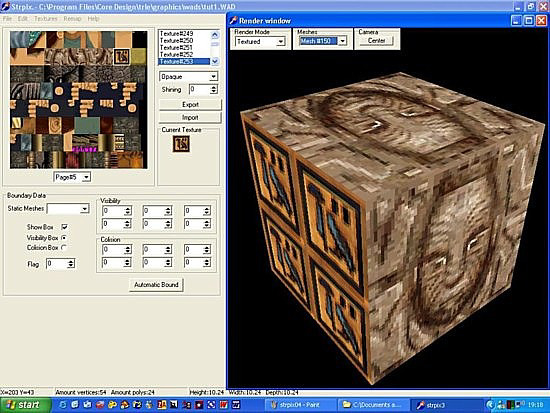The image size is (550, 413).
Task: Open the Meshes Mesh #150 dropdown
Action: [322, 41]
